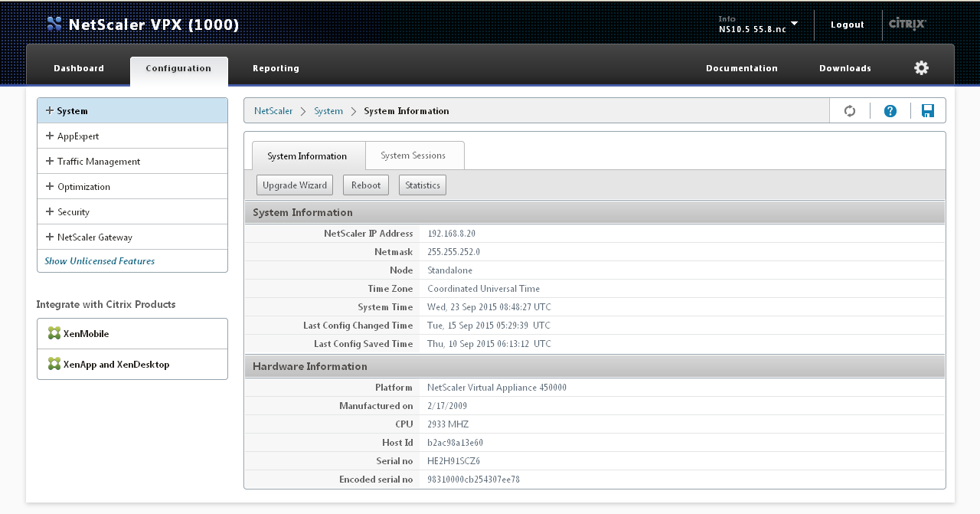Save configuration with the floppy disk icon
The image size is (980, 514).
928,111
